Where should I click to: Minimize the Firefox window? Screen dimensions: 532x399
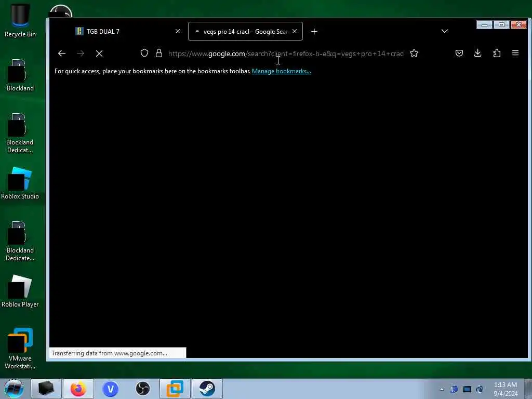pos(485,25)
